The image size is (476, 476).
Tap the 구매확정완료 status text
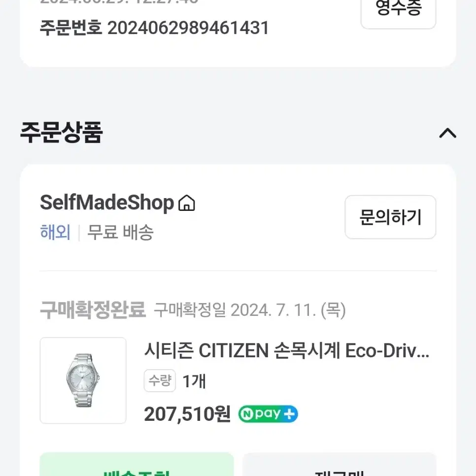click(x=93, y=310)
